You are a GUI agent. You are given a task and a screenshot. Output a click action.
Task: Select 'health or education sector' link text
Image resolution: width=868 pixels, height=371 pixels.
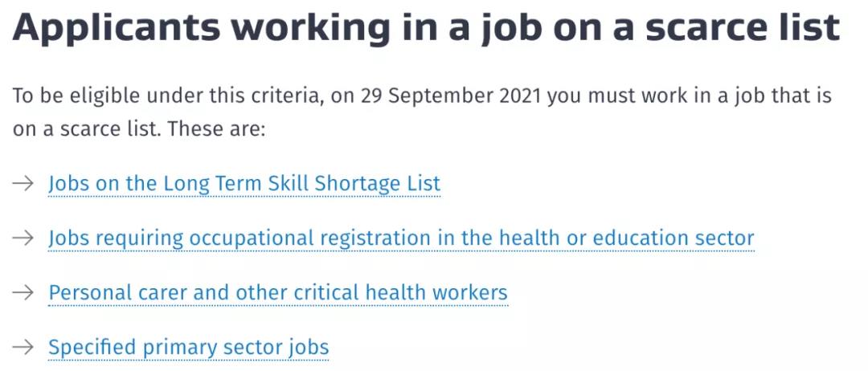point(626,238)
